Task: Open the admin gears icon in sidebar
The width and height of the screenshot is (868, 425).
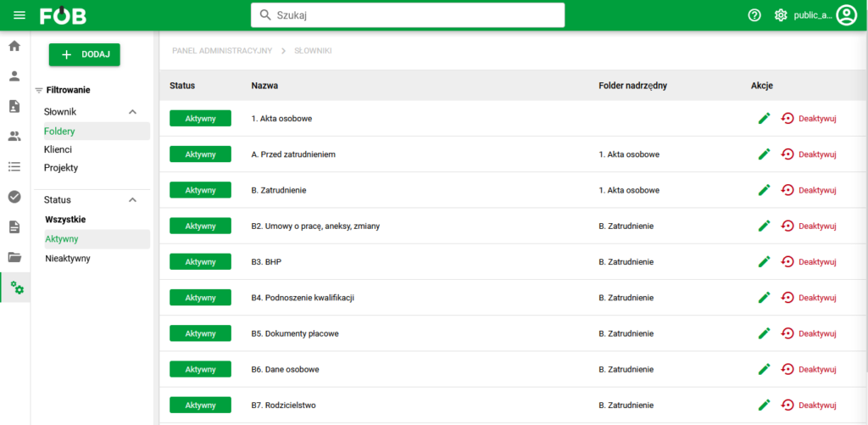Action: (17, 287)
